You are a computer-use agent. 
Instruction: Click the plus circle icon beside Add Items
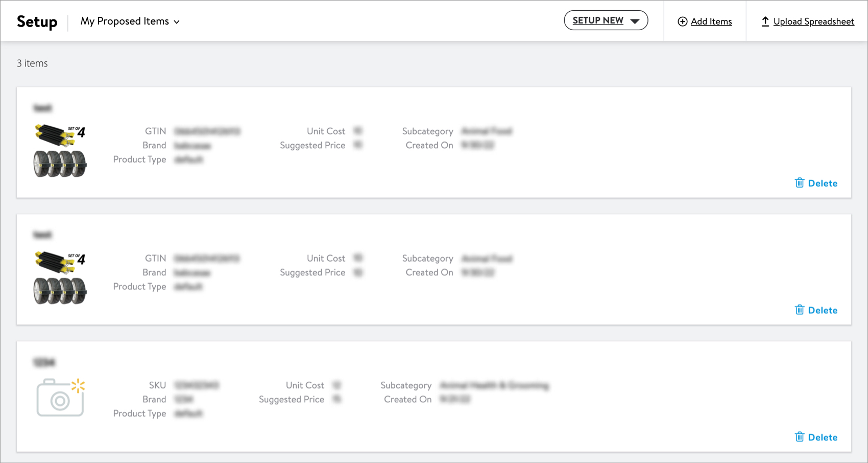[682, 21]
